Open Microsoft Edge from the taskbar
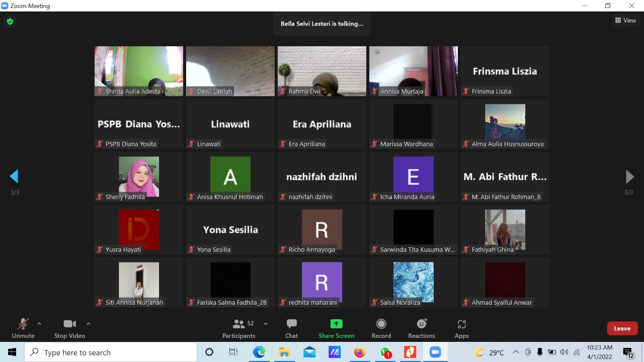Screen dimensions: 644x362 coord(259,352)
